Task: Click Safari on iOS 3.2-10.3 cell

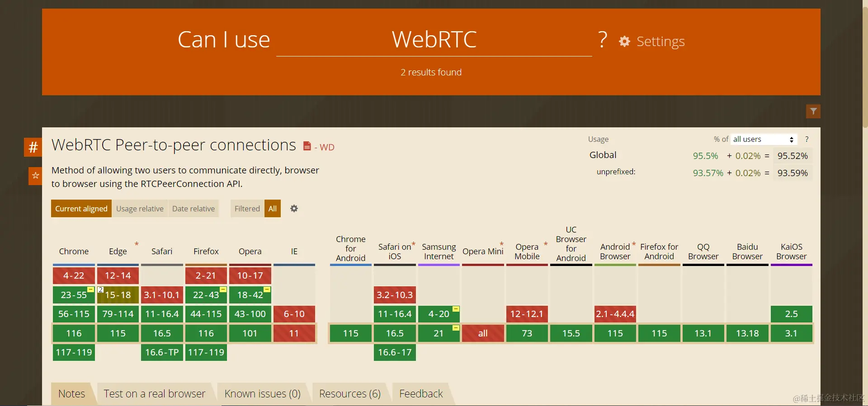Action: coord(395,295)
